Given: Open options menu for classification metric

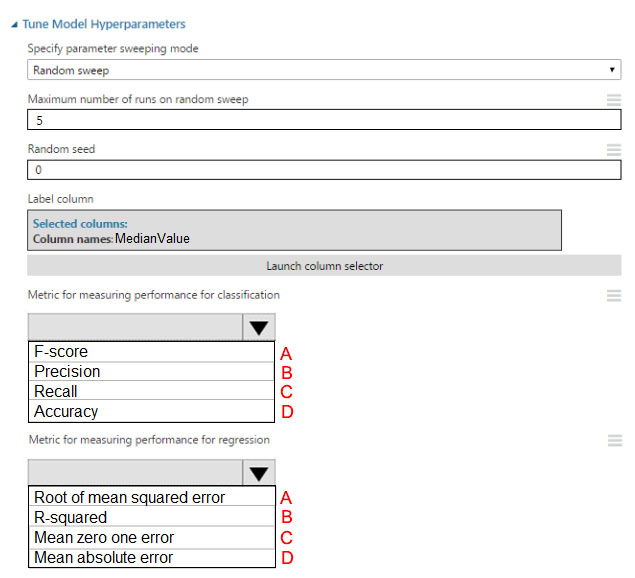Looking at the screenshot, I should (614, 295).
